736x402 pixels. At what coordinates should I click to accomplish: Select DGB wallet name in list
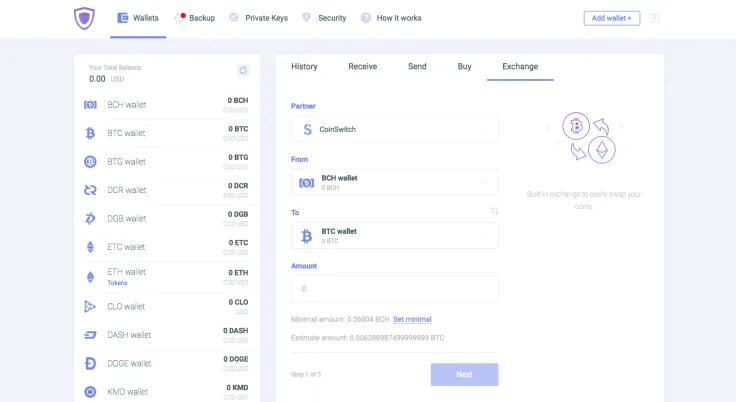click(127, 219)
